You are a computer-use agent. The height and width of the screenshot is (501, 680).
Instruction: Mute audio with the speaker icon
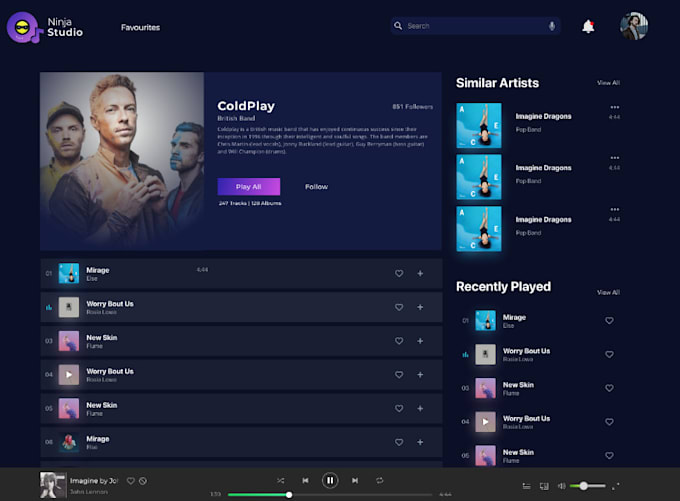[561, 486]
